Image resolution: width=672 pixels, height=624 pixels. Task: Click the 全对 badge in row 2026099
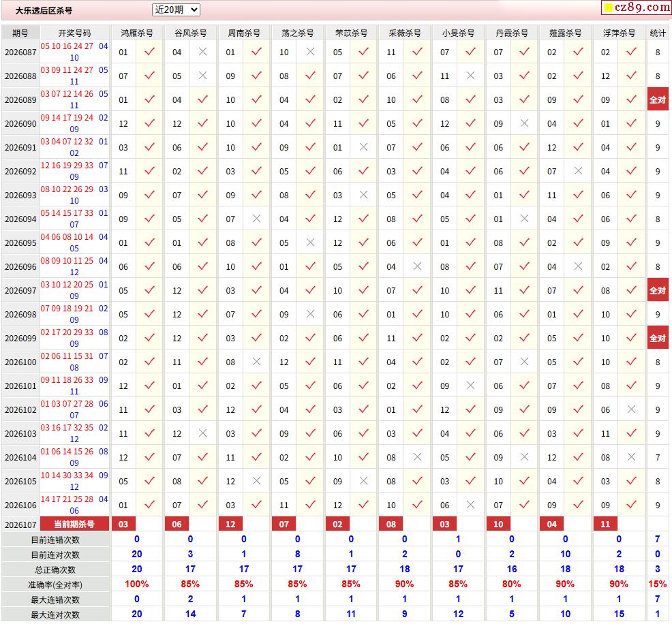click(658, 338)
